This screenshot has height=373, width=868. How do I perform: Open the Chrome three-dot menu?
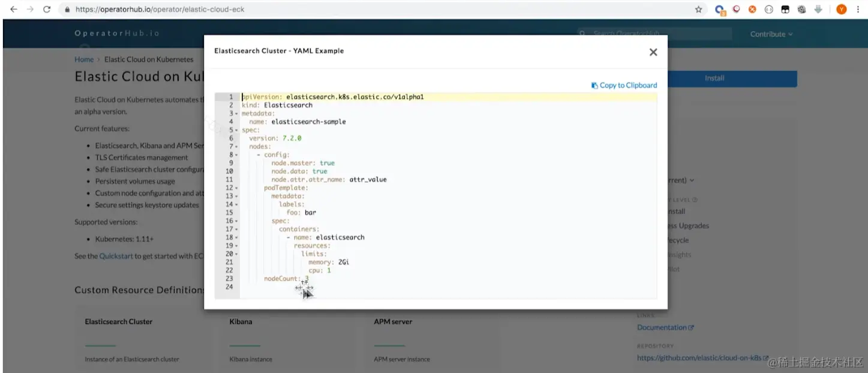coord(858,10)
